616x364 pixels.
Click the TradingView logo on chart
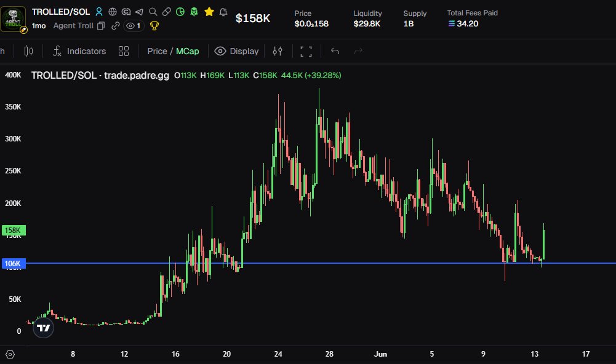point(43,328)
